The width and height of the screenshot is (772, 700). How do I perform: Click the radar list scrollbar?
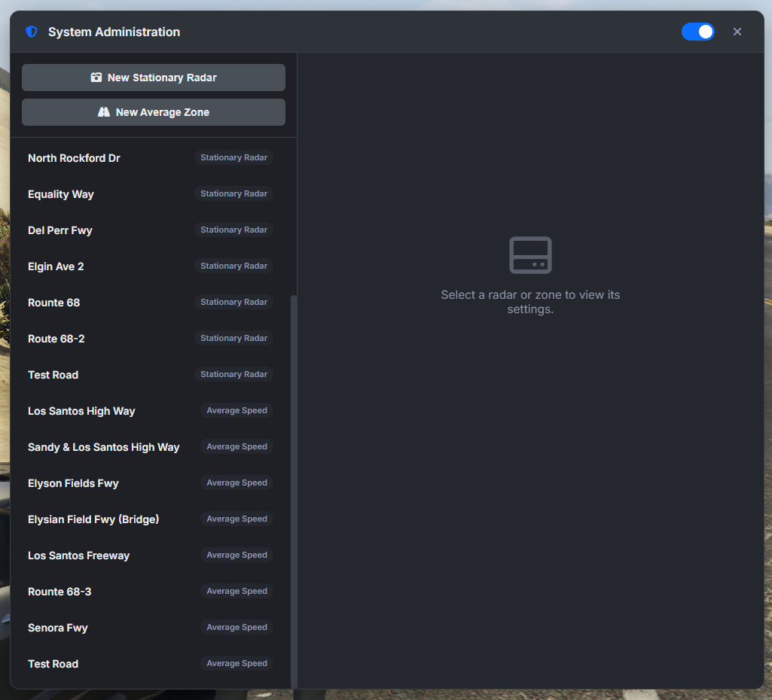point(294,492)
